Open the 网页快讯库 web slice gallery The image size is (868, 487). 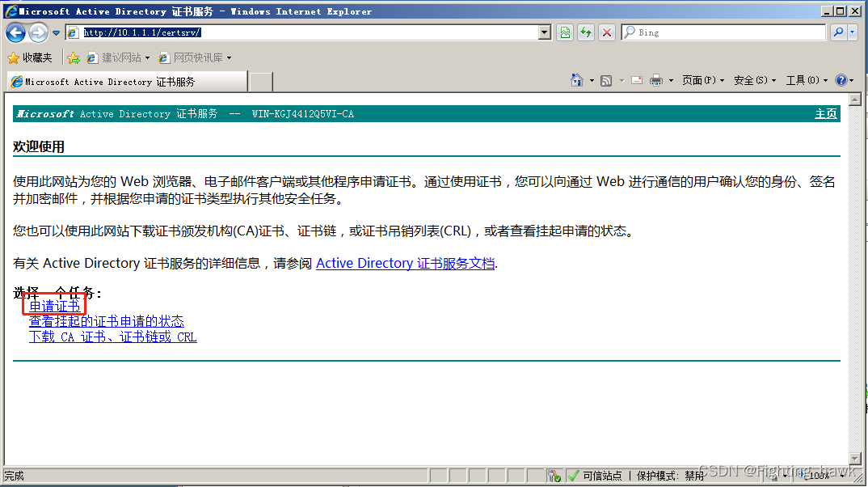click(x=194, y=57)
